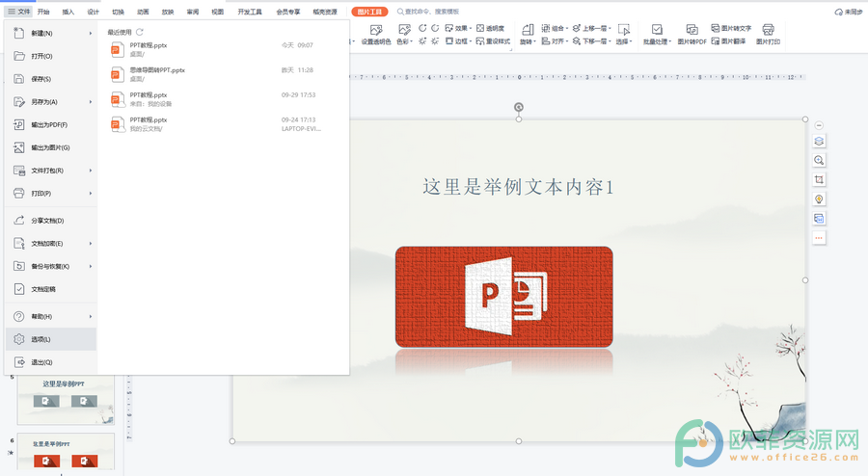Switch to the 放映 ribbon tab
868x476 pixels.
point(168,12)
